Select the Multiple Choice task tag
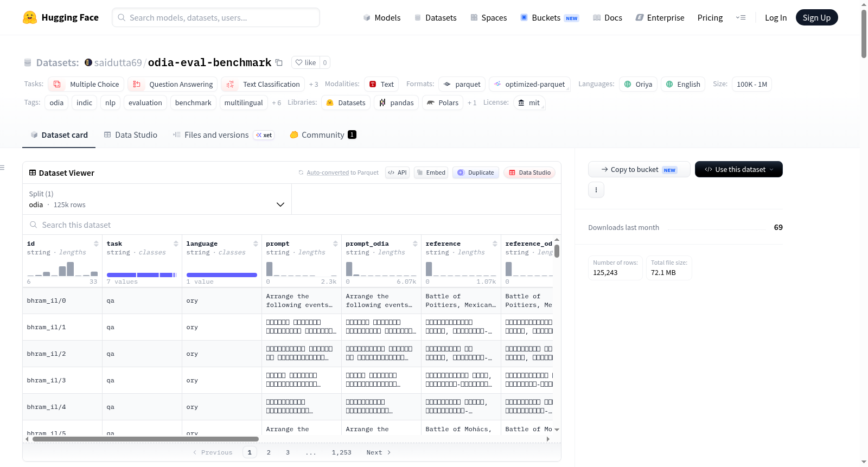This screenshot has width=868, height=467. [86, 84]
